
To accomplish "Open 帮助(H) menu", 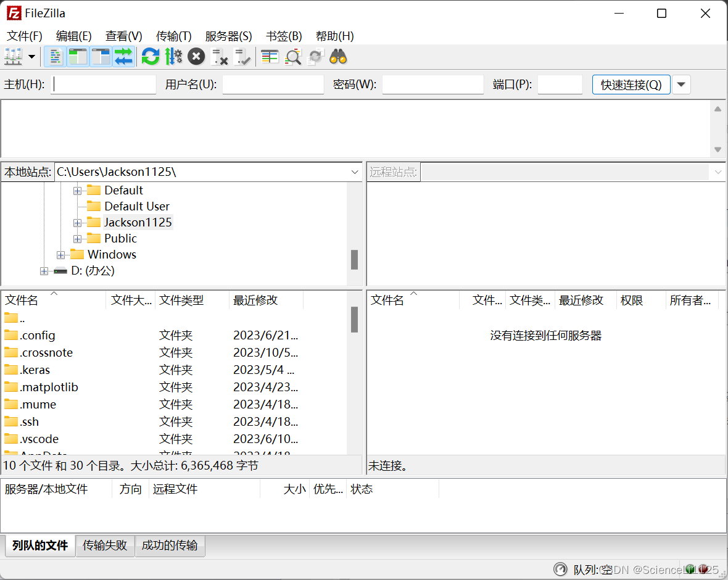I will tap(335, 36).
